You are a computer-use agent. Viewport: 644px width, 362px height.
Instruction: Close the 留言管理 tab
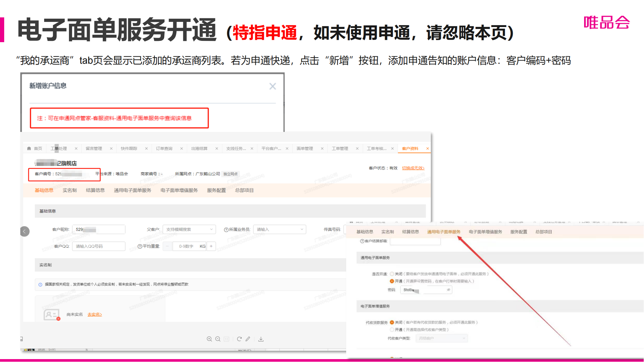coord(111,148)
